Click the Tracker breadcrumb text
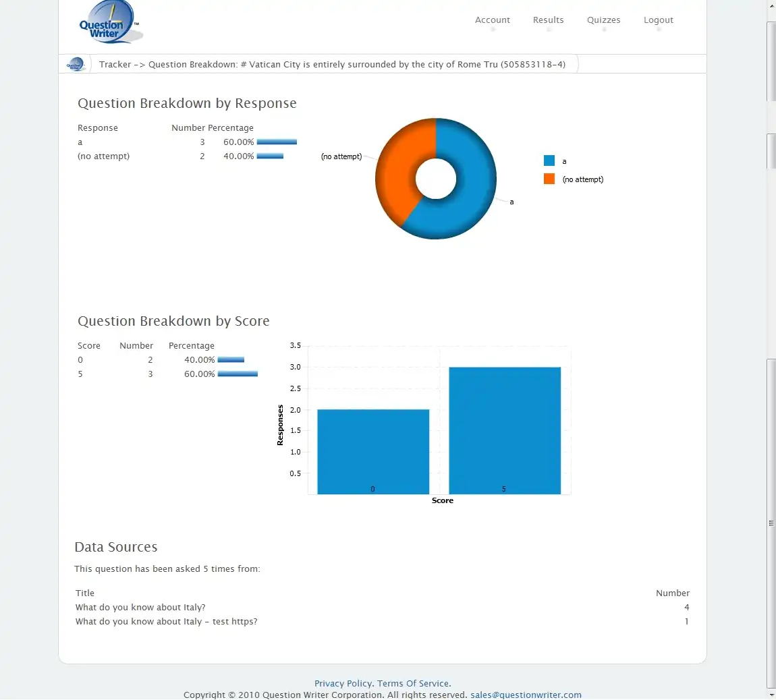Viewport: 776px width, 700px height. 115,65
